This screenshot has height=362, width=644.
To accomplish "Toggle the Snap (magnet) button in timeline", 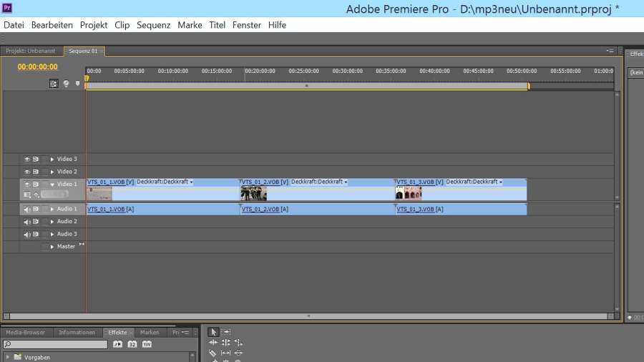I will coord(54,84).
